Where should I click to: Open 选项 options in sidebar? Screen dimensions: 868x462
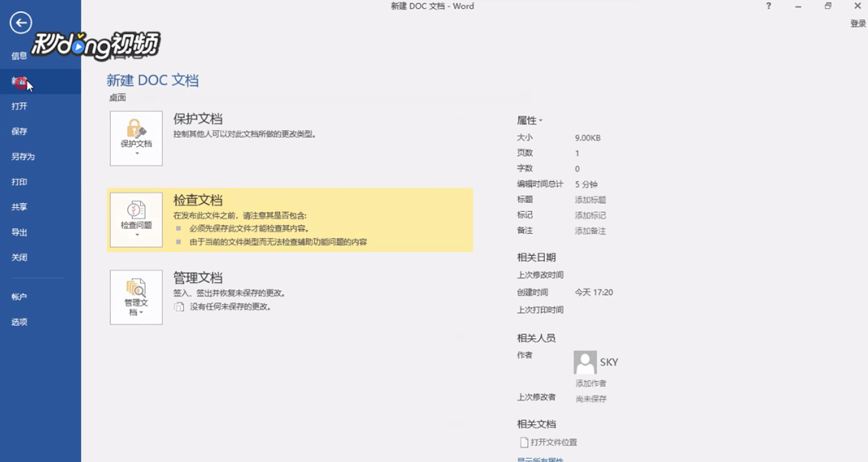click(x=40, y=322)
